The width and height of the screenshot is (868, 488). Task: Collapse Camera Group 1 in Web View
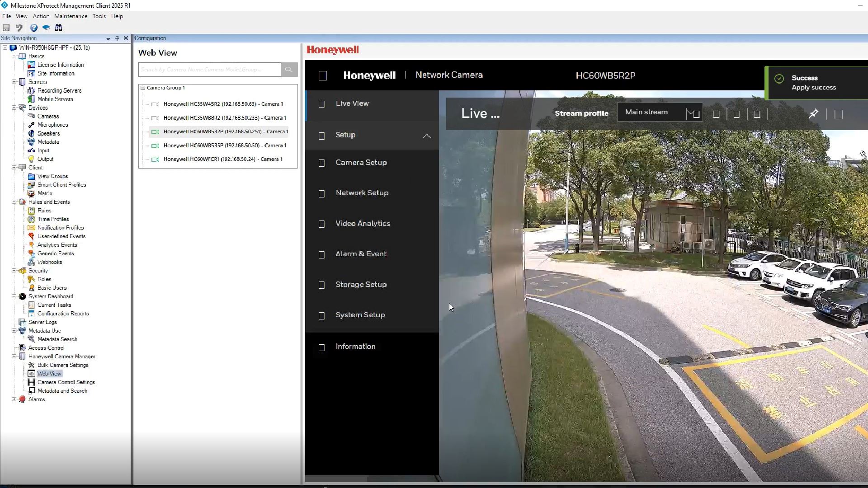pos(143,88)
